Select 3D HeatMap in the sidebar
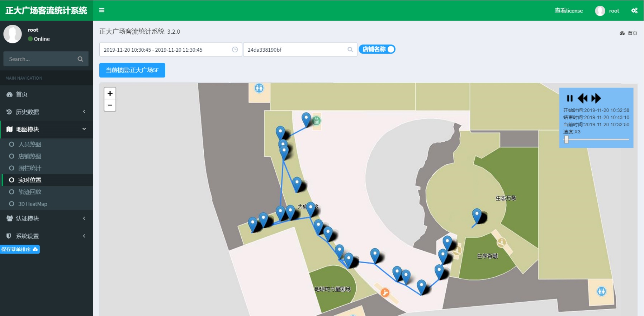This screenshot has height=316, width=644. (x=33, y=204)
